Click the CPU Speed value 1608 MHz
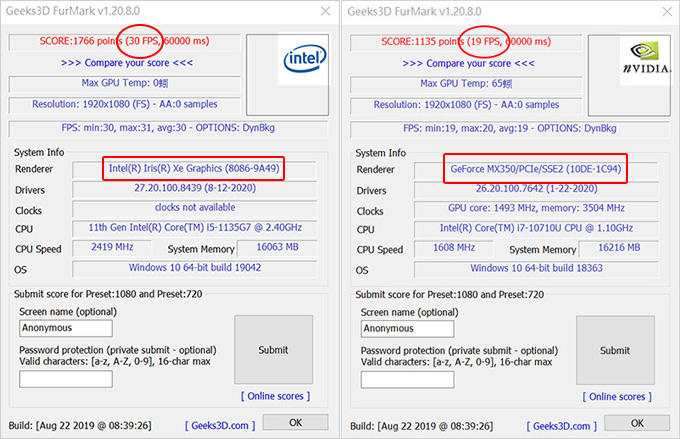This screenshot has width=680, height=439. pyautogui.click(x=454, y=248)
